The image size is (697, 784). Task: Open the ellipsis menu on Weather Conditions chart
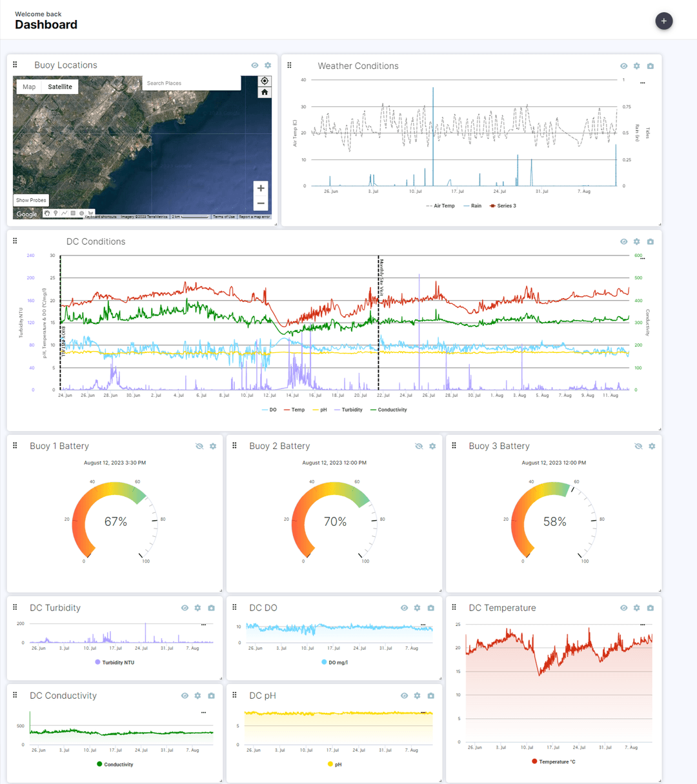click(x=643, y=83)
